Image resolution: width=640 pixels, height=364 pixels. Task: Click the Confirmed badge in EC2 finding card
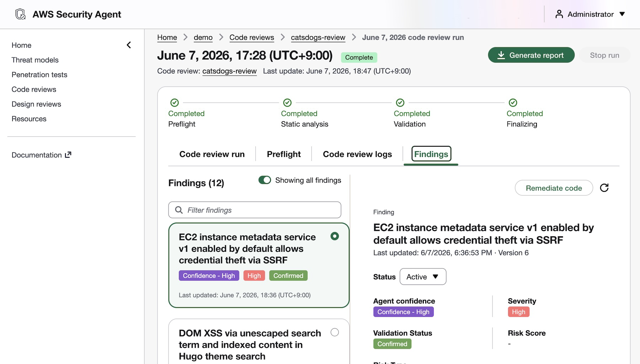click(x=288, y=276)
